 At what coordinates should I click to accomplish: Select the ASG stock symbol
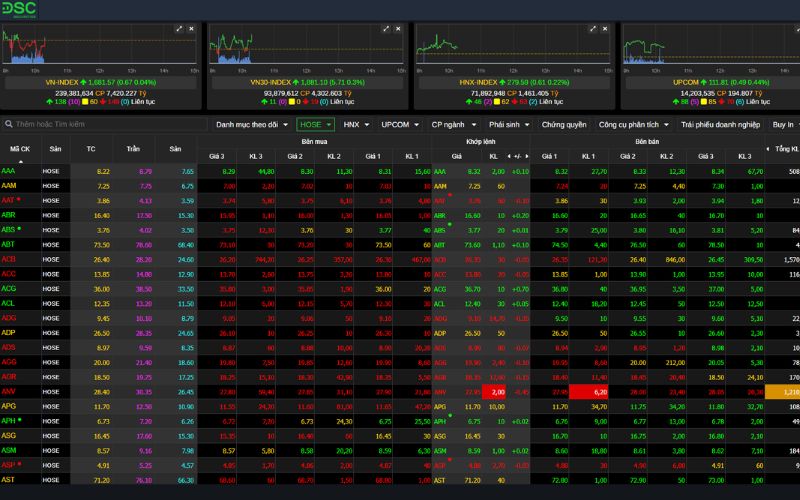tap(8, 436)
